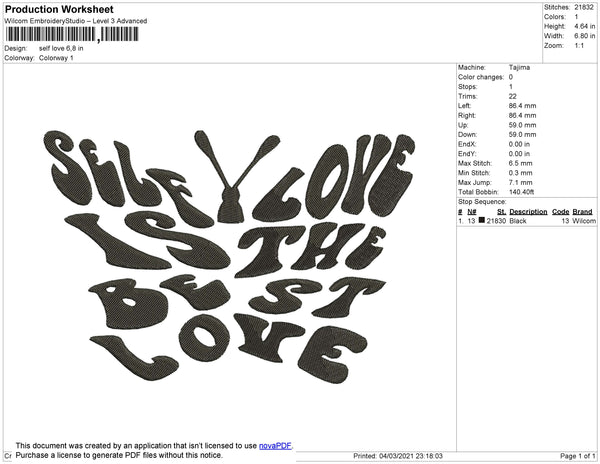
Task: Click the Height value 4.64 in
Action: click(x=584, y=26)
